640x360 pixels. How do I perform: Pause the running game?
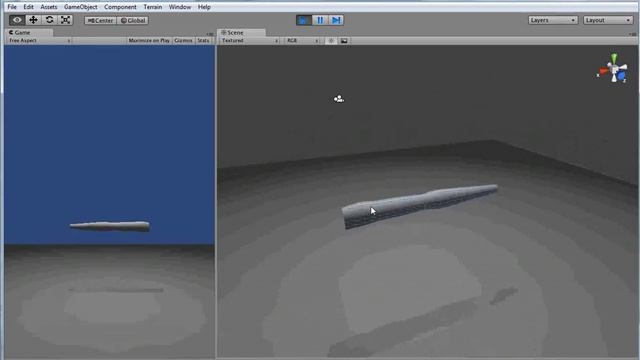pos(320,20)
